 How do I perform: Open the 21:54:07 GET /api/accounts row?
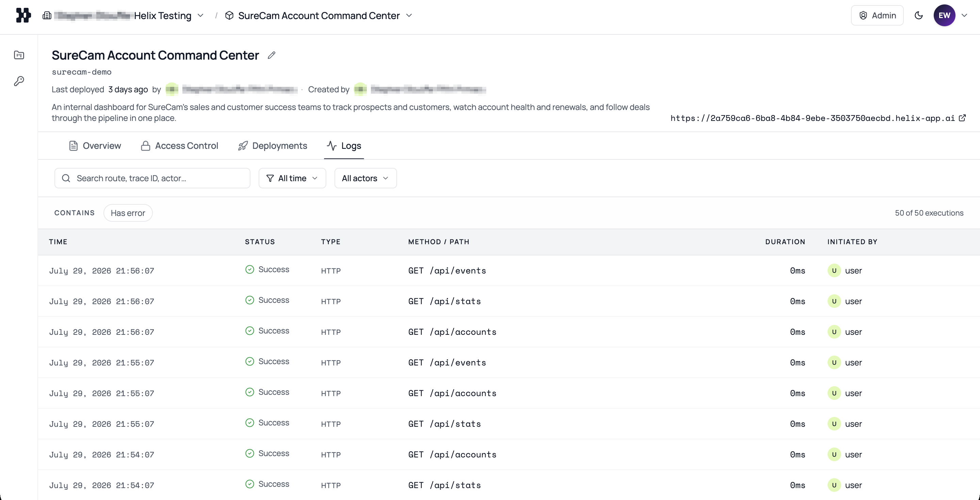click(x=509, y=455)
